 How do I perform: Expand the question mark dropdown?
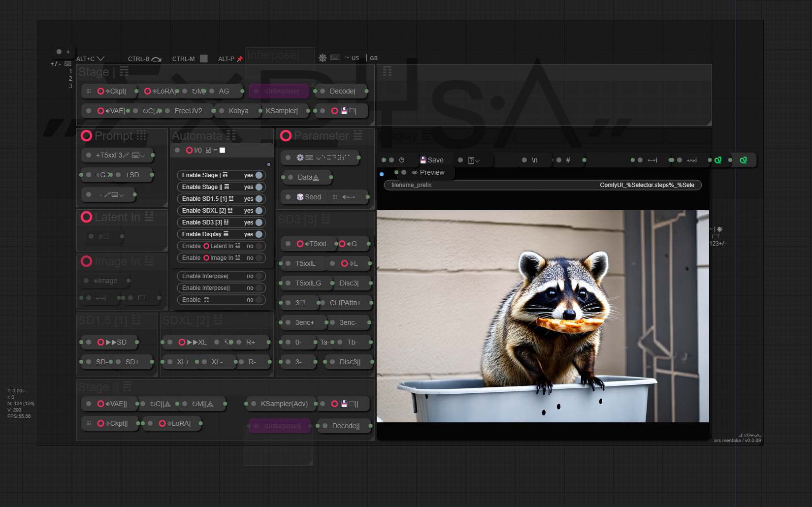(x=477, y=160)
